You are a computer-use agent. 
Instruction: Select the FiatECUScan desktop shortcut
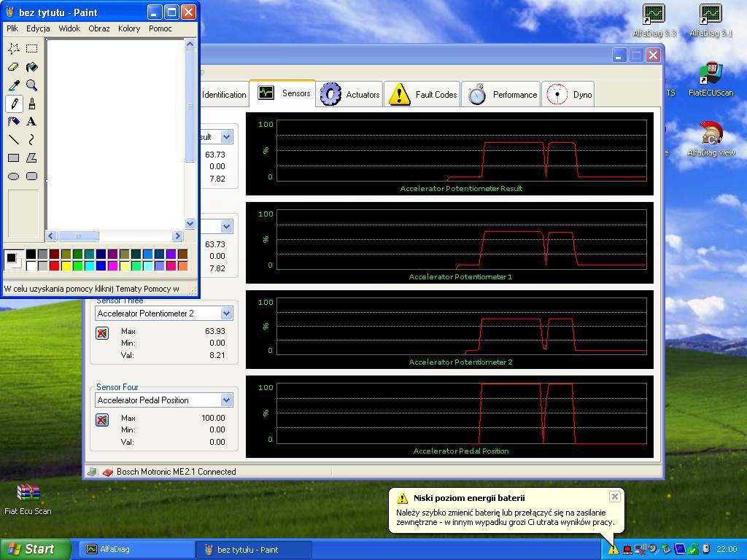(x=711, y=79)
